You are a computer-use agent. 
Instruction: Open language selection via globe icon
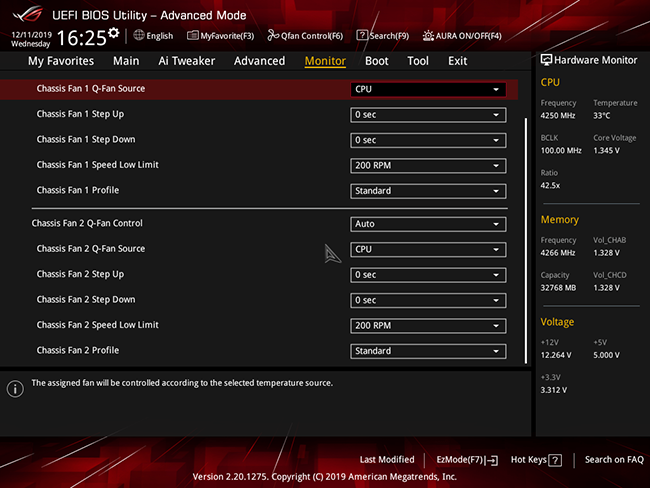point(139,36)
